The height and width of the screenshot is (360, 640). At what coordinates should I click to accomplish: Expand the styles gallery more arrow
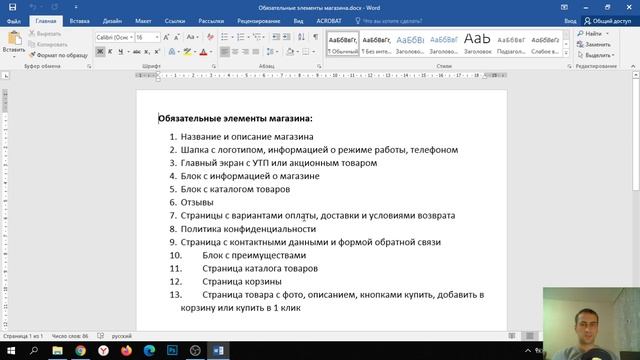tap(566, 53)
